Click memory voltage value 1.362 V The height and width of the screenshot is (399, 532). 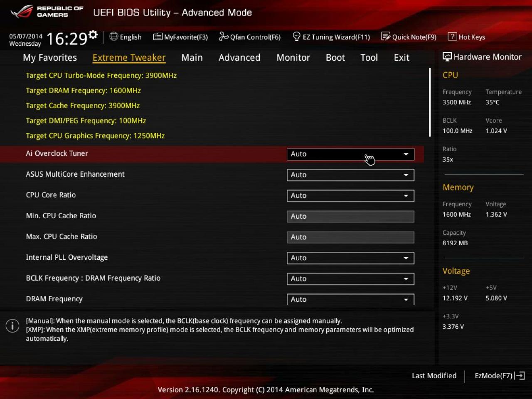[496, 214]
